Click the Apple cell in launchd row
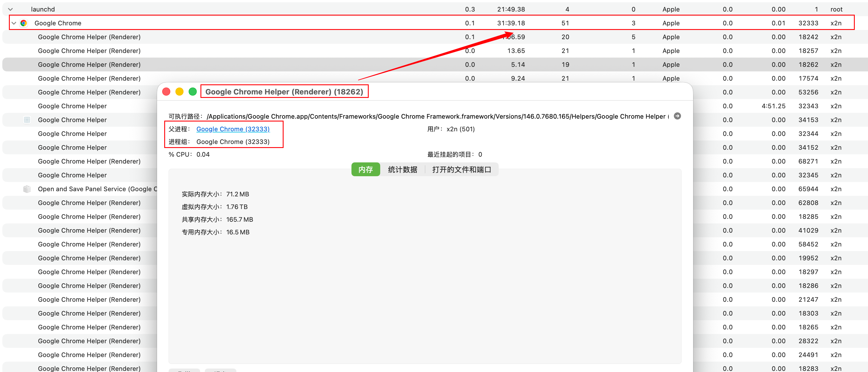 click(x=670, y=10)
